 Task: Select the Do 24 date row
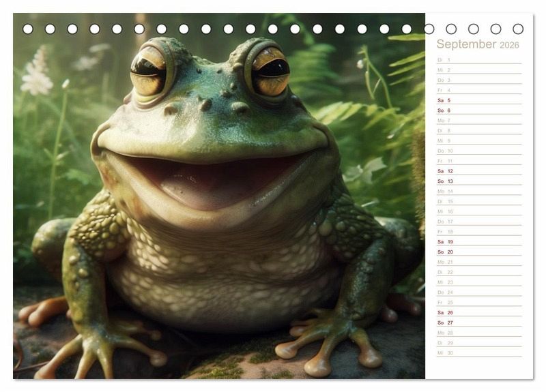479,292
